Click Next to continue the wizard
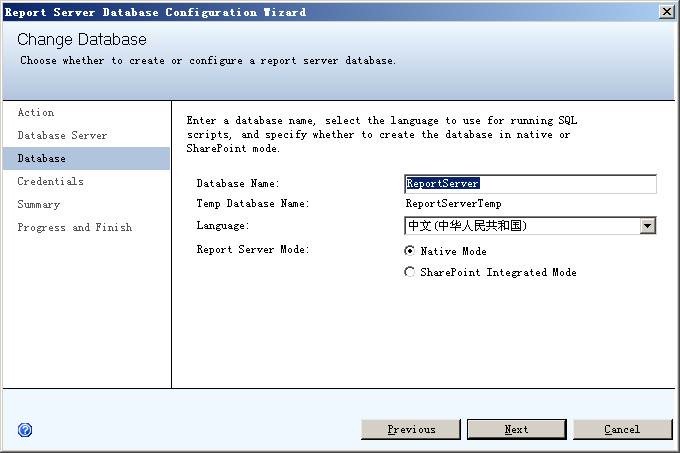 pos(516,429)
